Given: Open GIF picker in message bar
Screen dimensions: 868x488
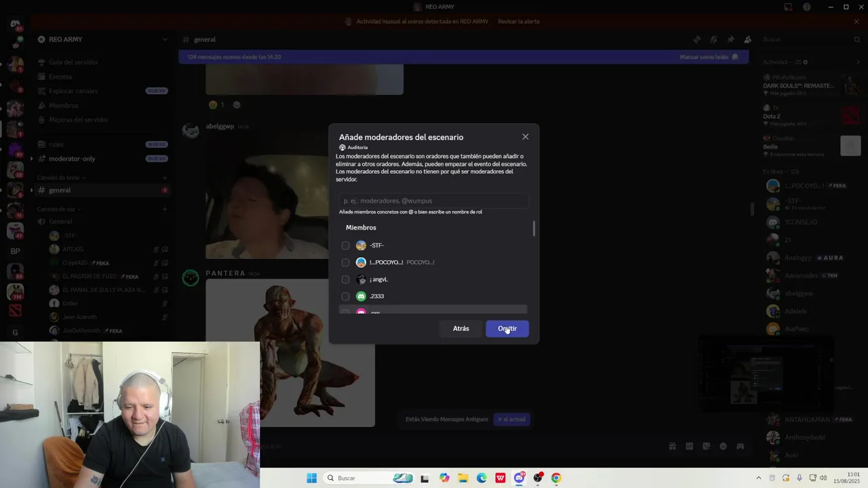Looking at the screenshot, I should 689,447.
